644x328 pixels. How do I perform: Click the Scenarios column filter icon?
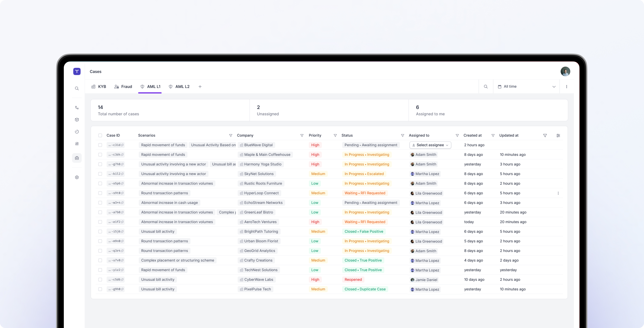(230, 135)
